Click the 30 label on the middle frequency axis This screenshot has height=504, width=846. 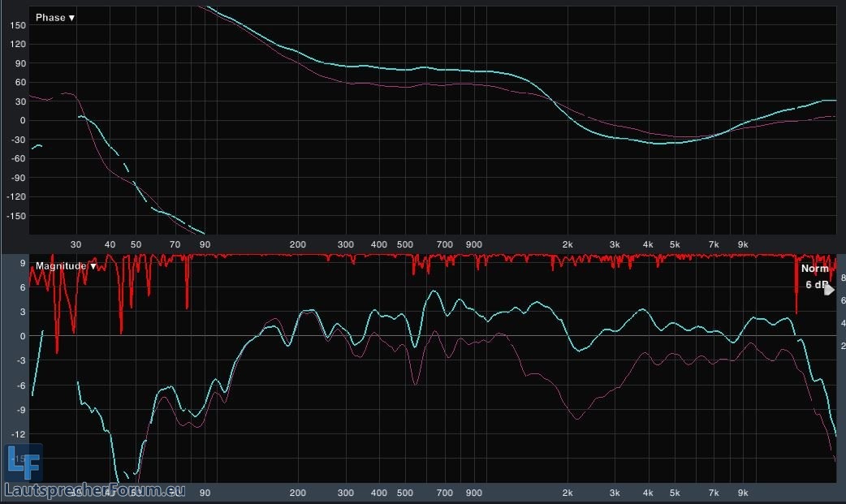pyautogui.click(x=76, y=243)
